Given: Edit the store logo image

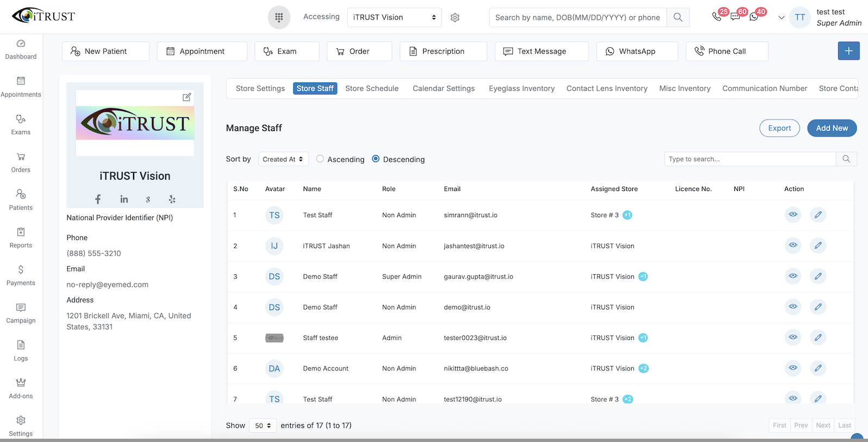Looking at the screenshot, I should click(x=187, y=97).
